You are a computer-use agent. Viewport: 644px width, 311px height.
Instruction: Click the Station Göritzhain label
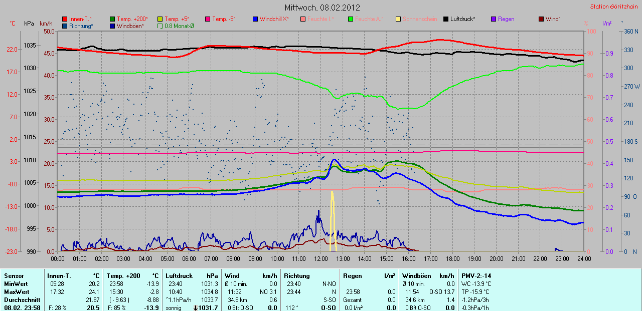tap(615, 7)
